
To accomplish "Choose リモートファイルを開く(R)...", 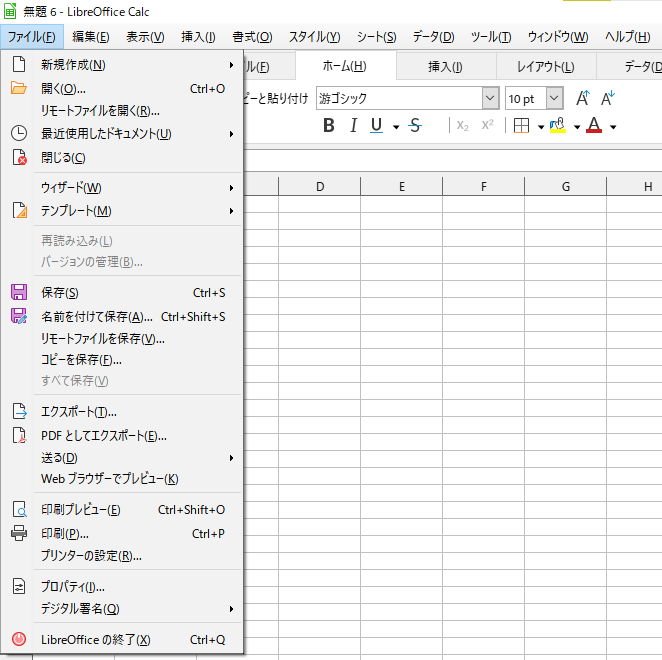I will click(x=122, y=111).
